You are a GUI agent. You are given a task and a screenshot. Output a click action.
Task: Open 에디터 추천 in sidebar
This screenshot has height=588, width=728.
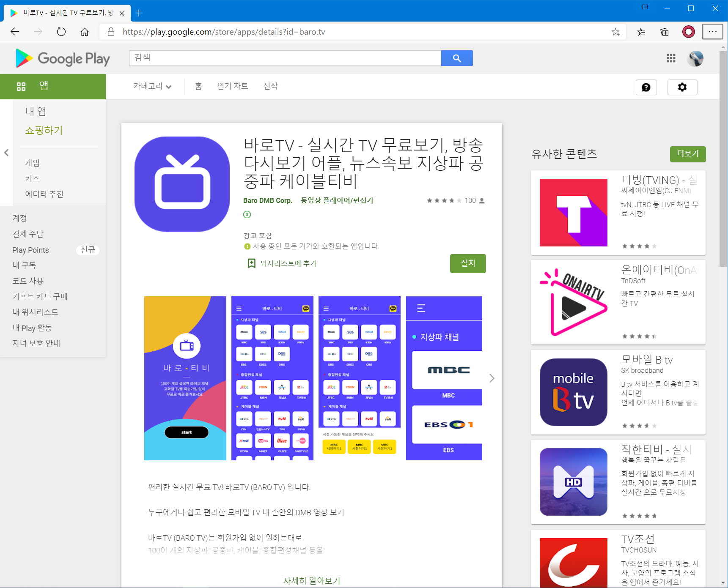coord(44,194)
